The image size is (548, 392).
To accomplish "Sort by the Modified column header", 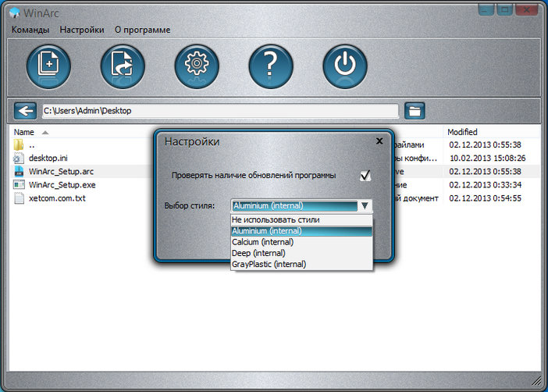I will [x=462, y=132].
